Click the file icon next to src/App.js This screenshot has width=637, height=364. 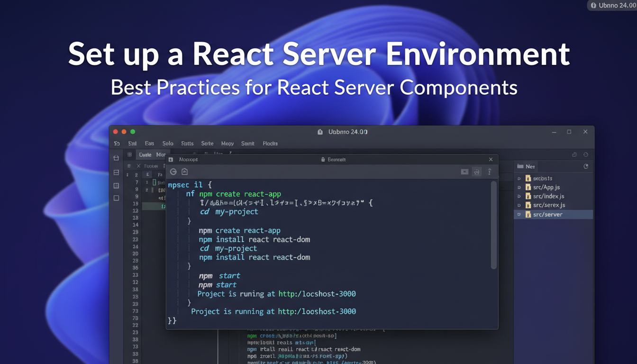pyautogui.click(x=528, y=187)
